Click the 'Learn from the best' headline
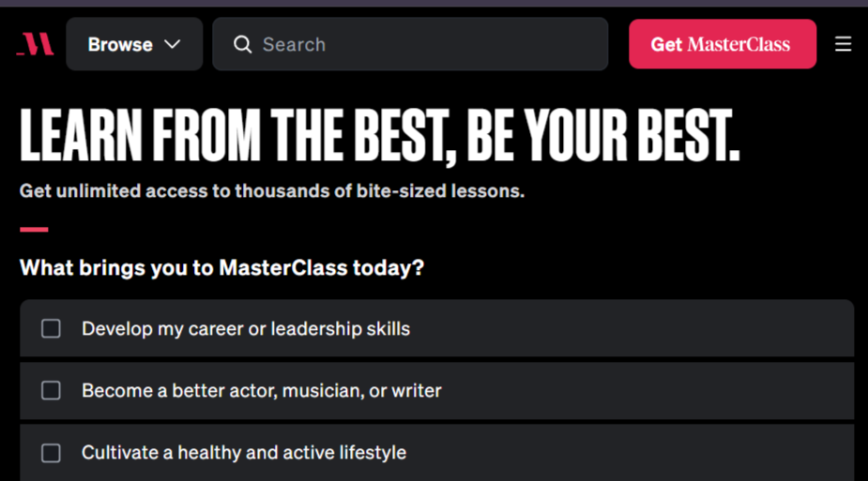 click(380, 135)
